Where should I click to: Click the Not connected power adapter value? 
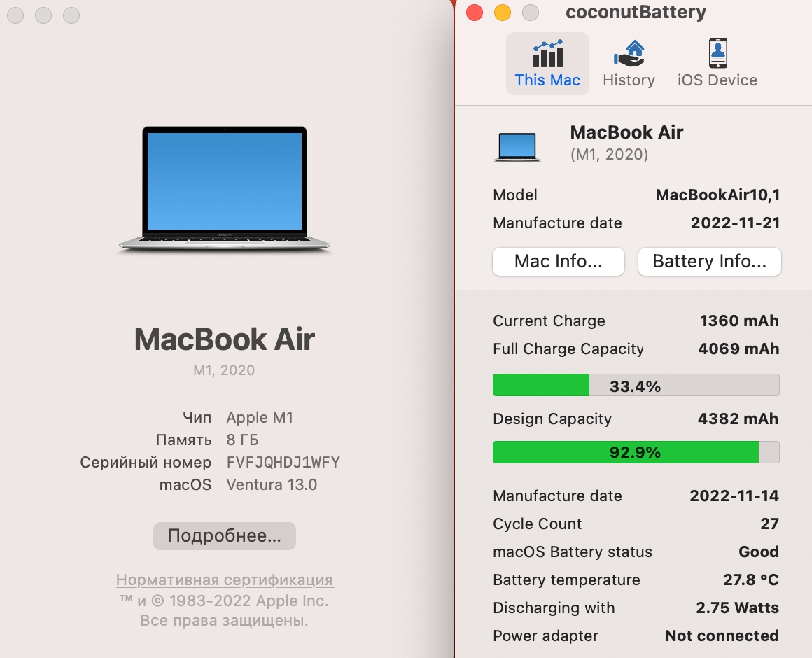(x=722, y=636)
